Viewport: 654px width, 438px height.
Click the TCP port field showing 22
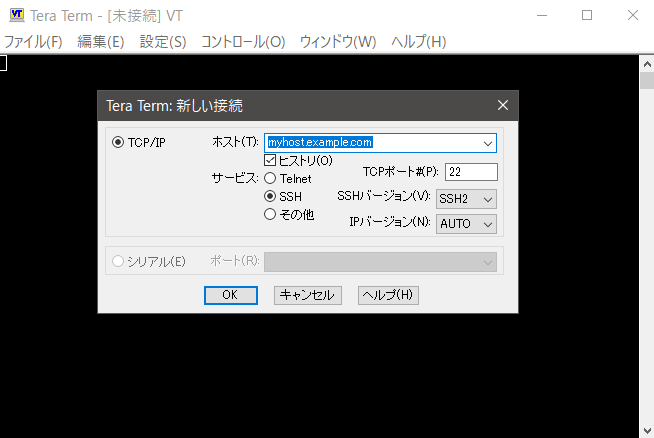coord(471,172)
